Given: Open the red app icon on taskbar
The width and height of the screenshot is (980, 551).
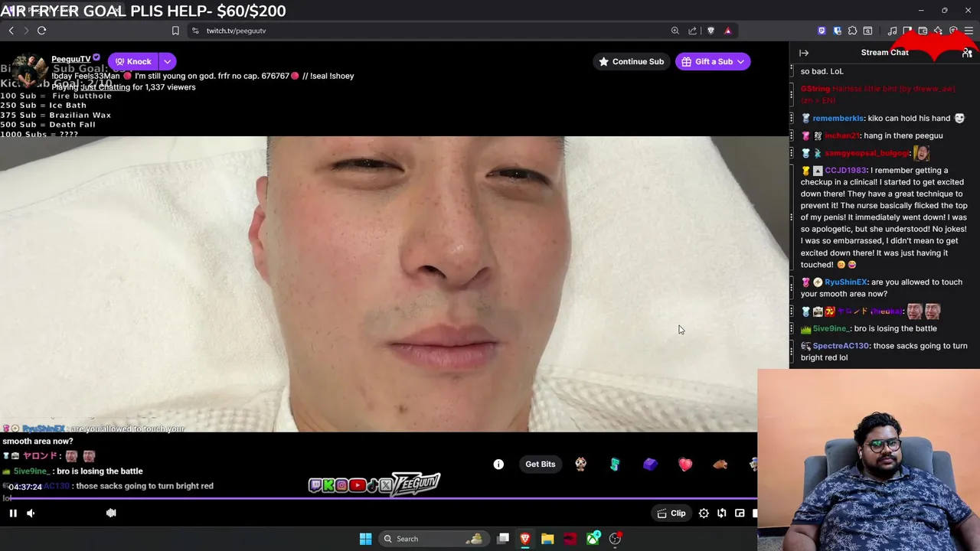Looking at the screenshot, I should click(x=570, y=539).
